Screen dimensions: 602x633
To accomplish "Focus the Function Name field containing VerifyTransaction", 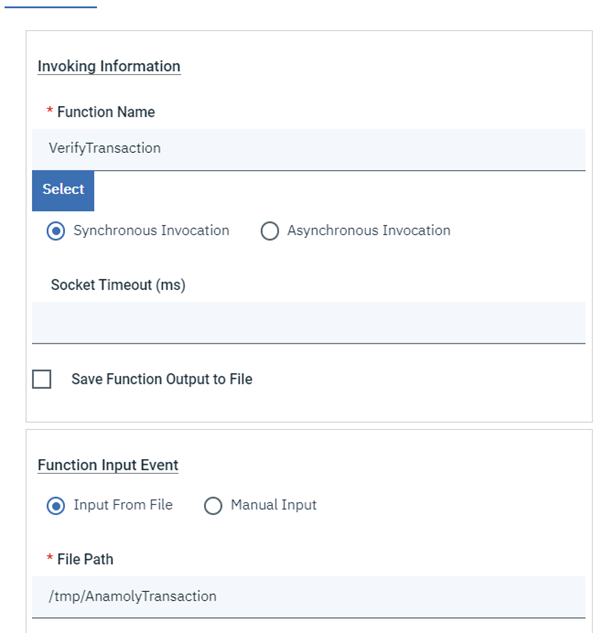I will pos(308,148).
